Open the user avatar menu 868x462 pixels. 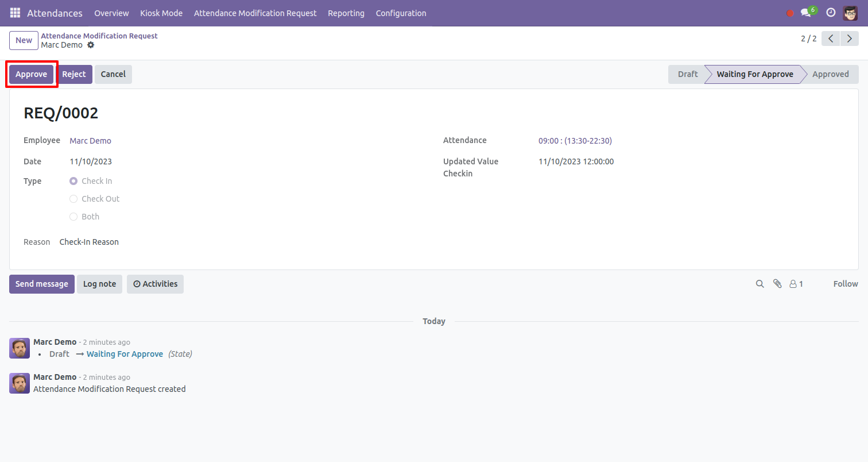point(850,13)
